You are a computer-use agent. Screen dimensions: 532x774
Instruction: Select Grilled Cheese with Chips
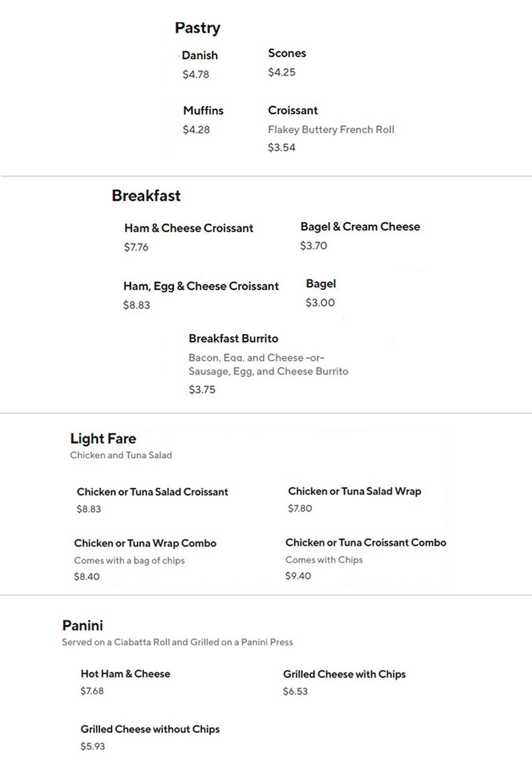pos(344,674)
